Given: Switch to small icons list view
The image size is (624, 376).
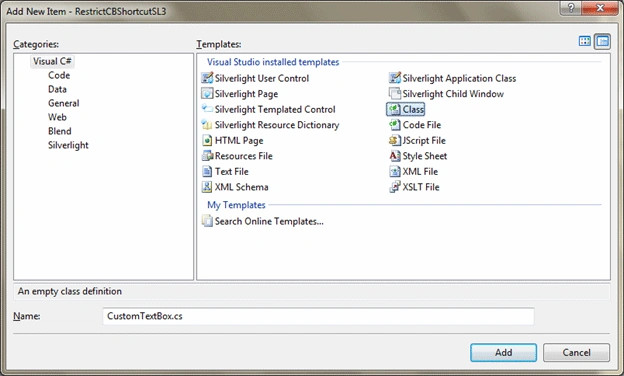Looking at the screenshot, I should pyautogui.click(x=603, y=41).
